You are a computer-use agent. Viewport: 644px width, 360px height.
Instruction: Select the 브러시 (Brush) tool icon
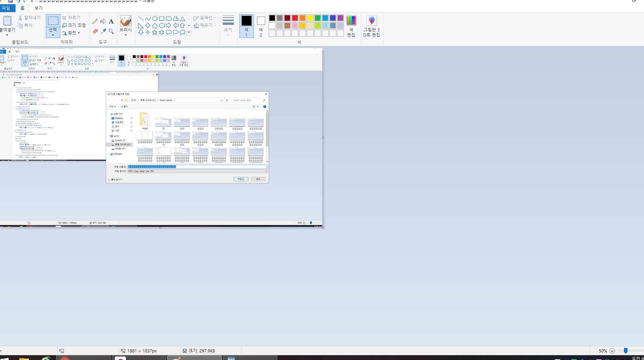tap(126, 21)
